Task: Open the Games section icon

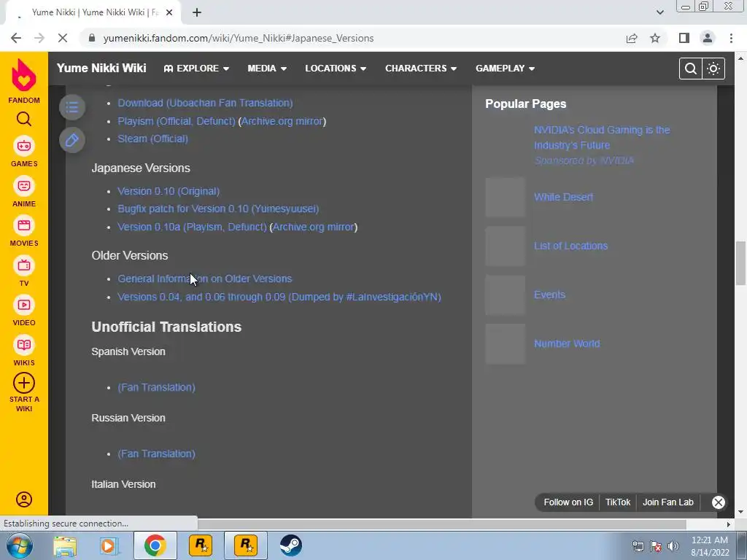Action: 24,146
